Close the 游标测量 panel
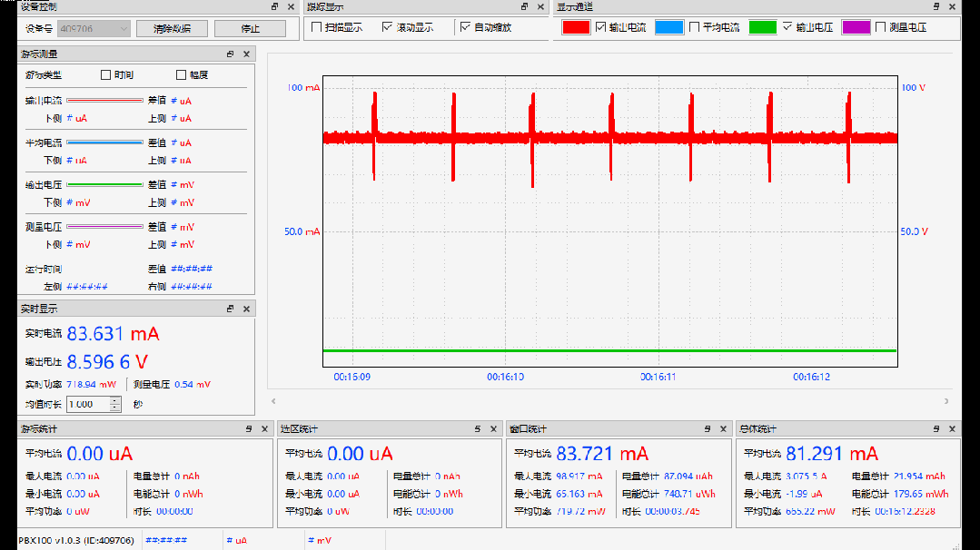 point(246,54)
